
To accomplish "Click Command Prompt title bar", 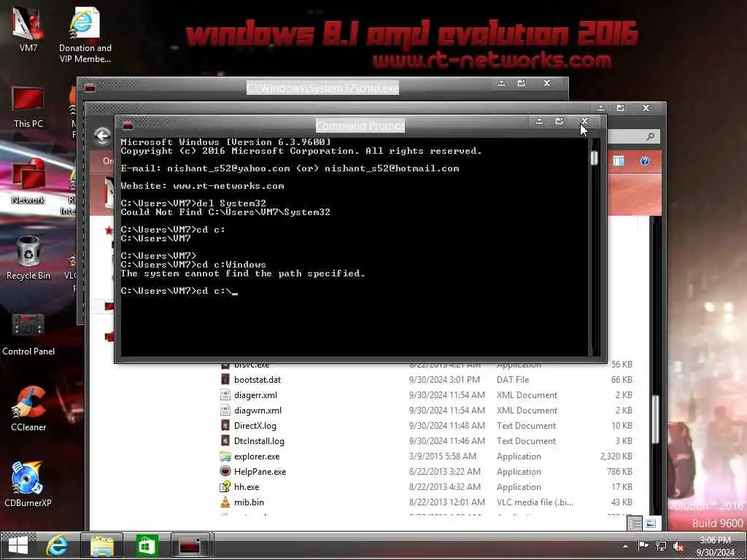I will click(360, 125).
